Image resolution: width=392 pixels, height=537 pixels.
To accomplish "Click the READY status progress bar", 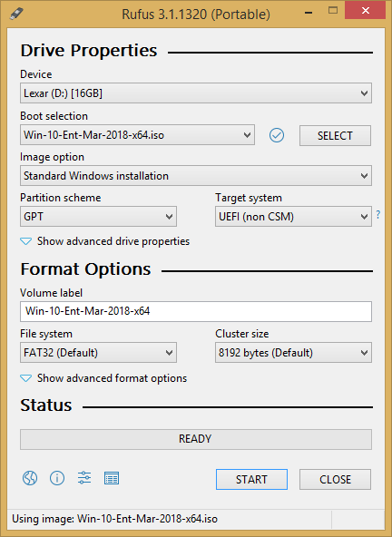I will (196, 439).
